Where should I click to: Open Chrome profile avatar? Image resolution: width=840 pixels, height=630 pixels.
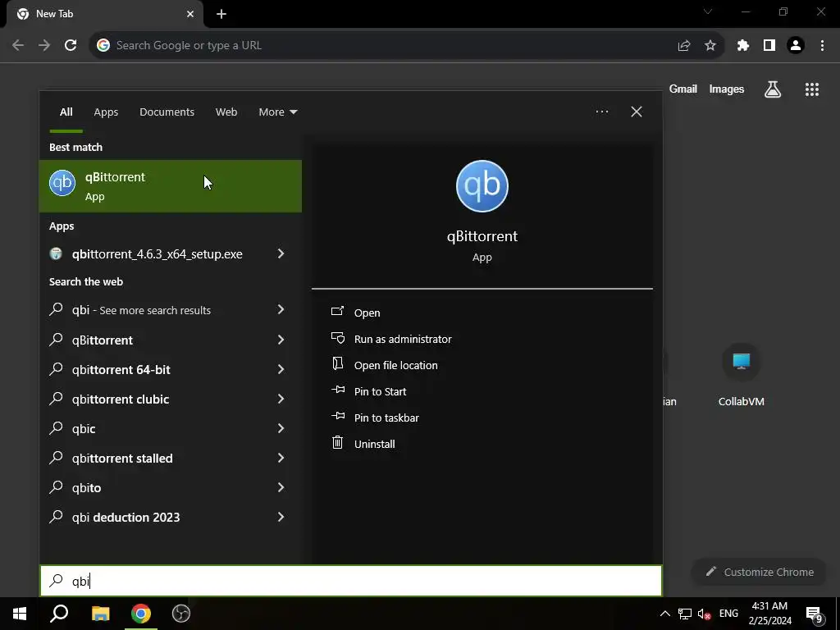pyautogui.click(x=796, y=46)
